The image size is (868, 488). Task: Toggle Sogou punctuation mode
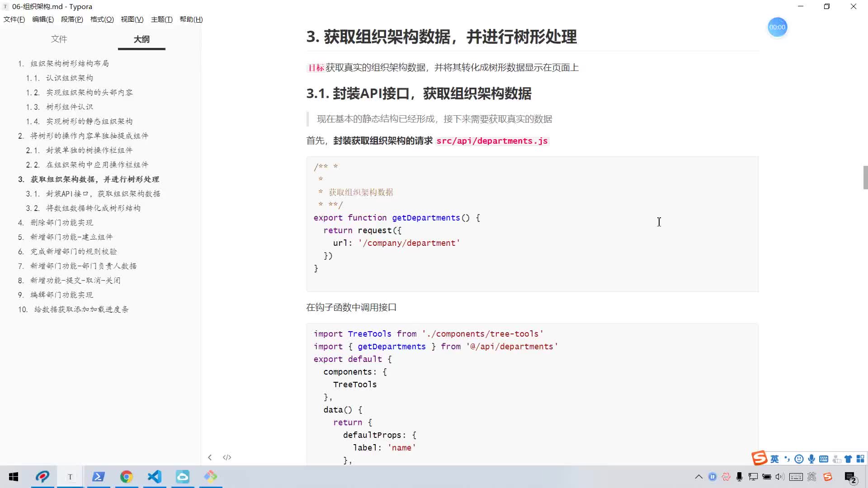pos(787,459)
